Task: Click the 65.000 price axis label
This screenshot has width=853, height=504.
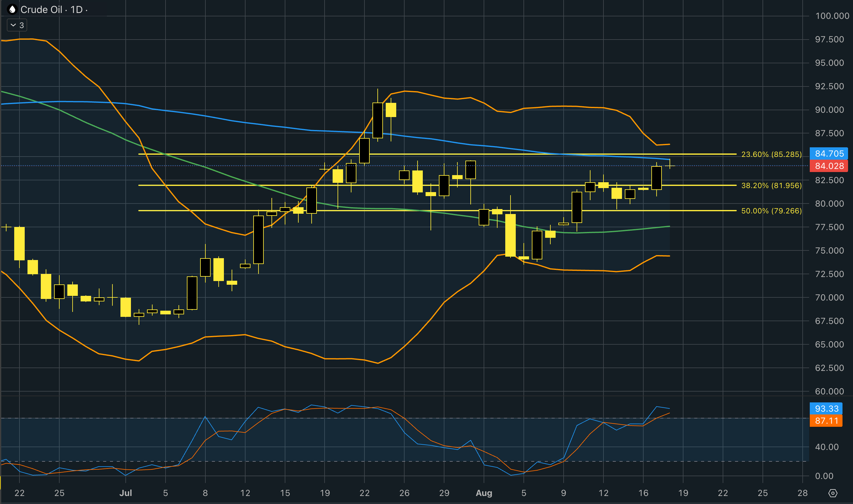Action: tap(830, 344)
